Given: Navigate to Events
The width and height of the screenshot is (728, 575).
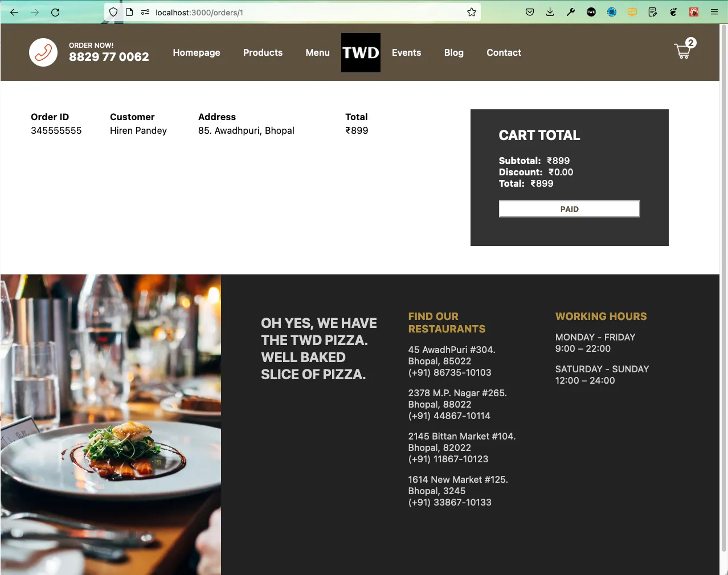Looking at the screenshot, I should pyautogui.click(x=407, y=52).
